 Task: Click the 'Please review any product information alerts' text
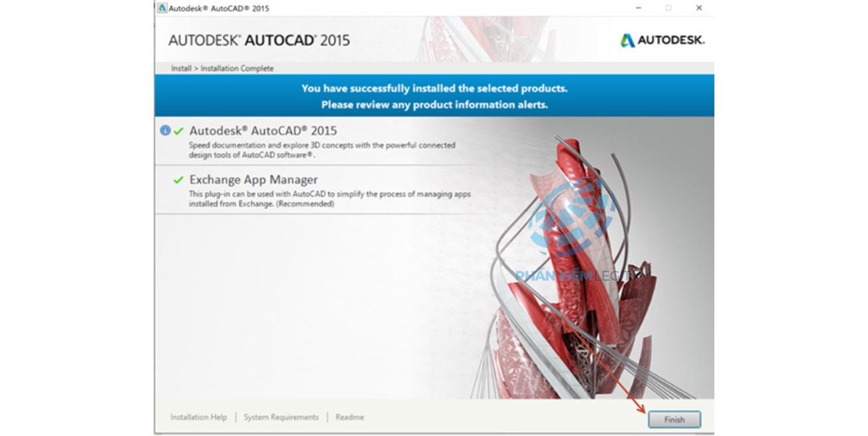click(434, 105)
